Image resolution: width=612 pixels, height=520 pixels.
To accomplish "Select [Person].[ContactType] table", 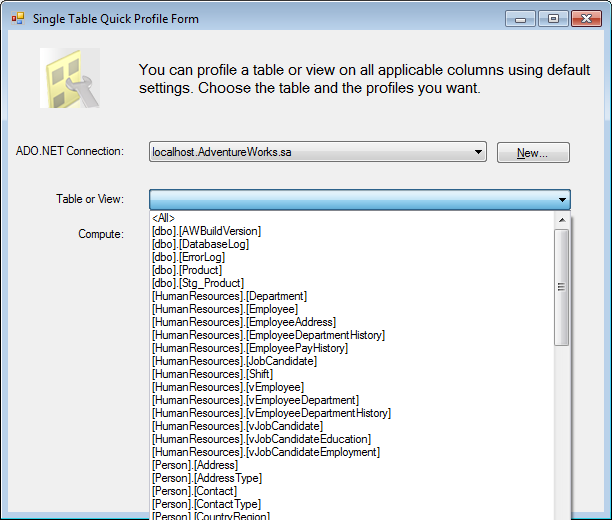I will [x=206, y=504].
